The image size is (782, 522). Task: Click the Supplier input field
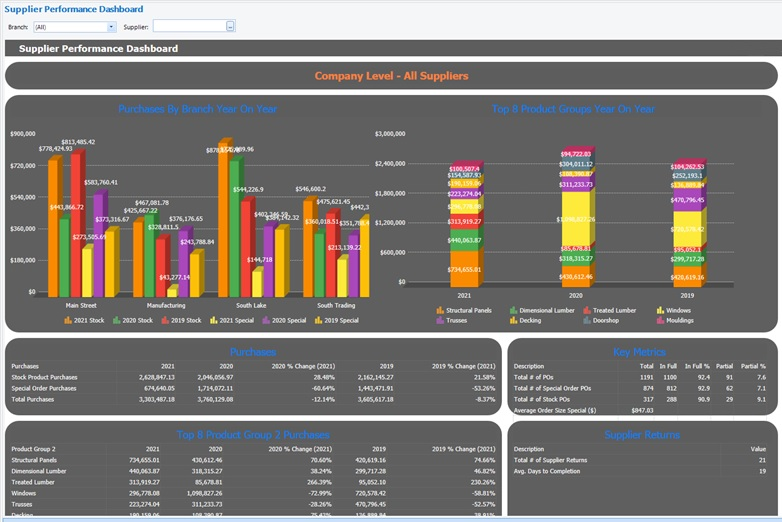point(190,26)
